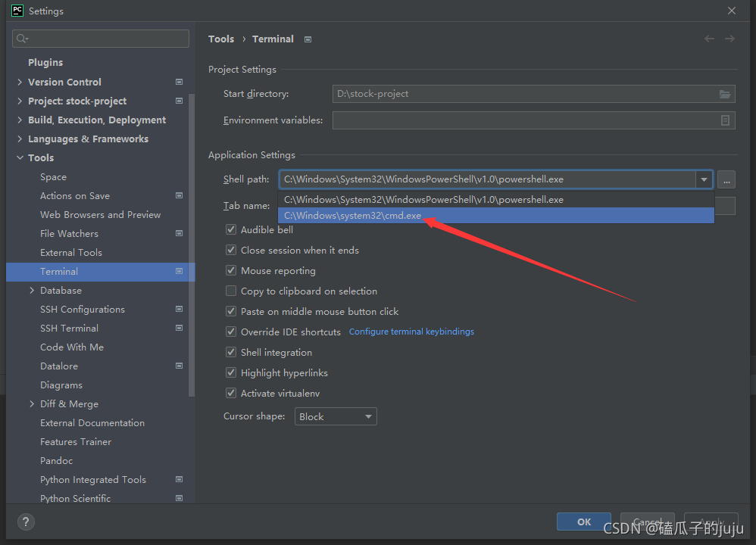
Task: Click the project icon next to Version Control
Action: [x=180, y=82]
